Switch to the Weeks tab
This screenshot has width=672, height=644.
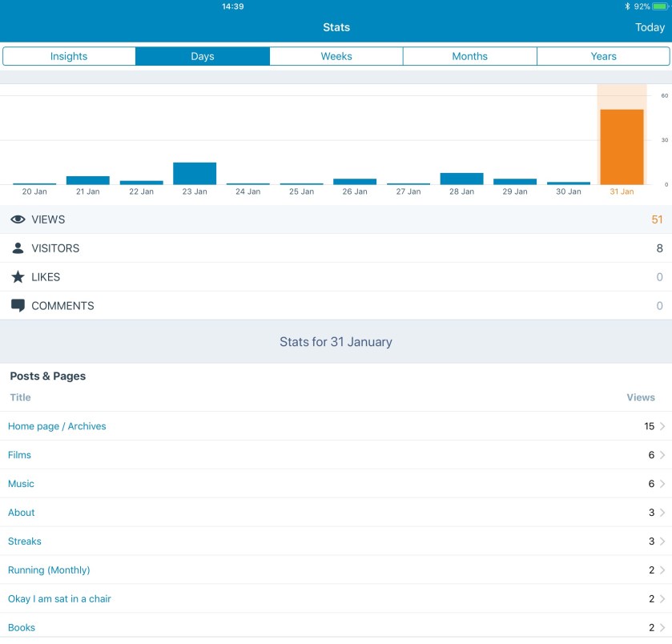point(336,56)
